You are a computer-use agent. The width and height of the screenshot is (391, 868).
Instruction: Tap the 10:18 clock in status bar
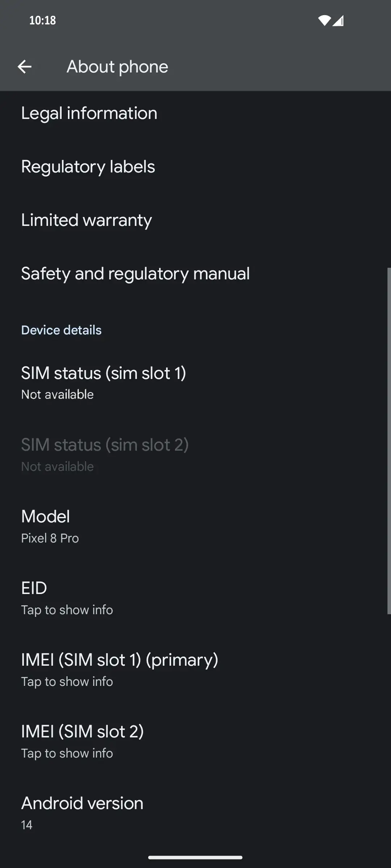pos(42,20)
